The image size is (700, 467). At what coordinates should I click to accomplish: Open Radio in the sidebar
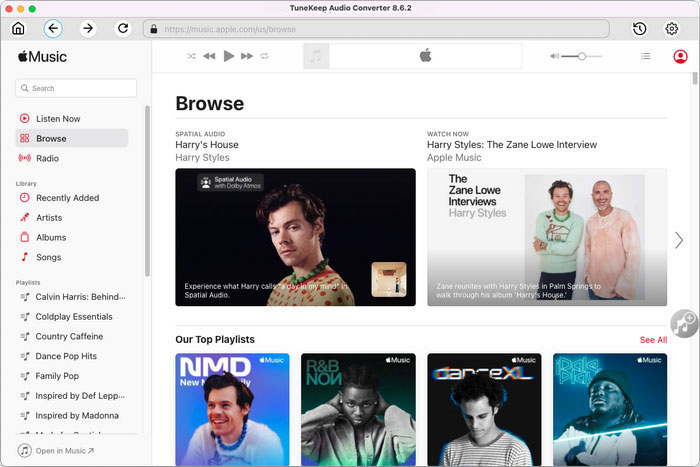tap(71, 158)
